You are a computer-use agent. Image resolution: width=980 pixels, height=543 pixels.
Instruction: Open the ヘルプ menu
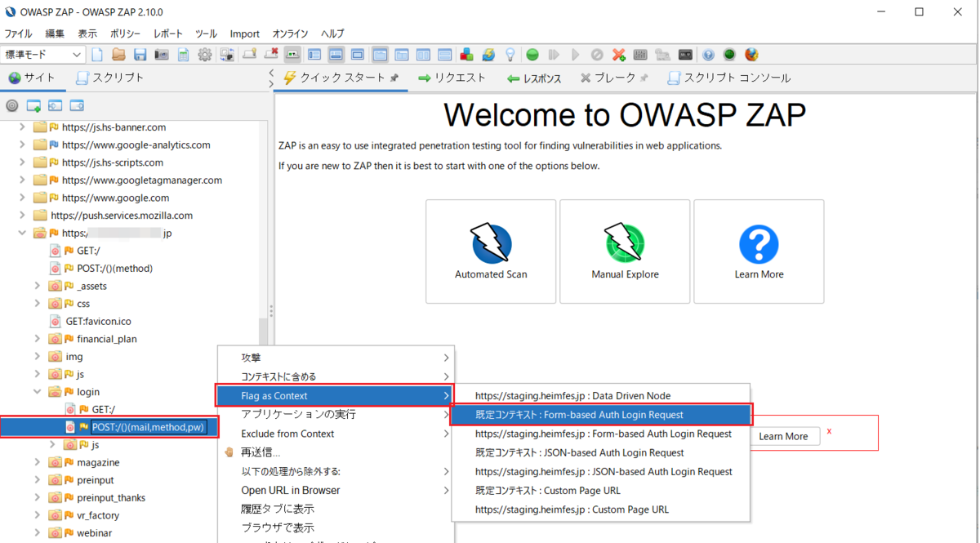(332, 33)
